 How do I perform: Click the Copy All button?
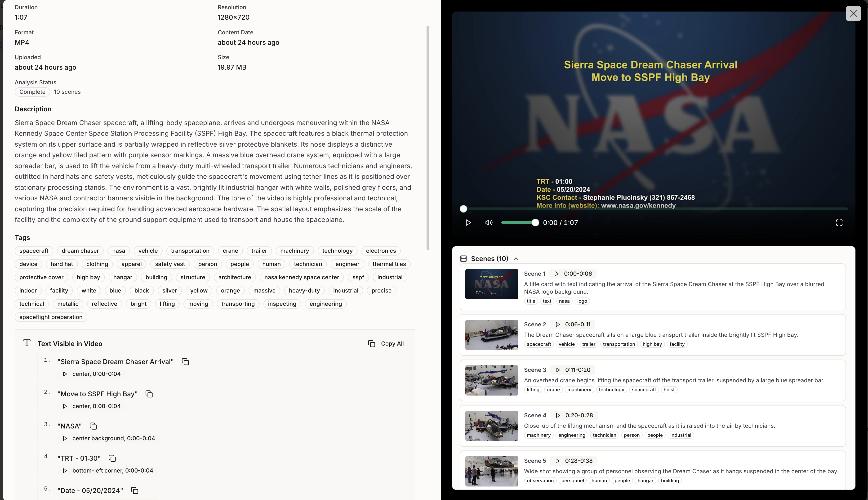tap(386, 343)
